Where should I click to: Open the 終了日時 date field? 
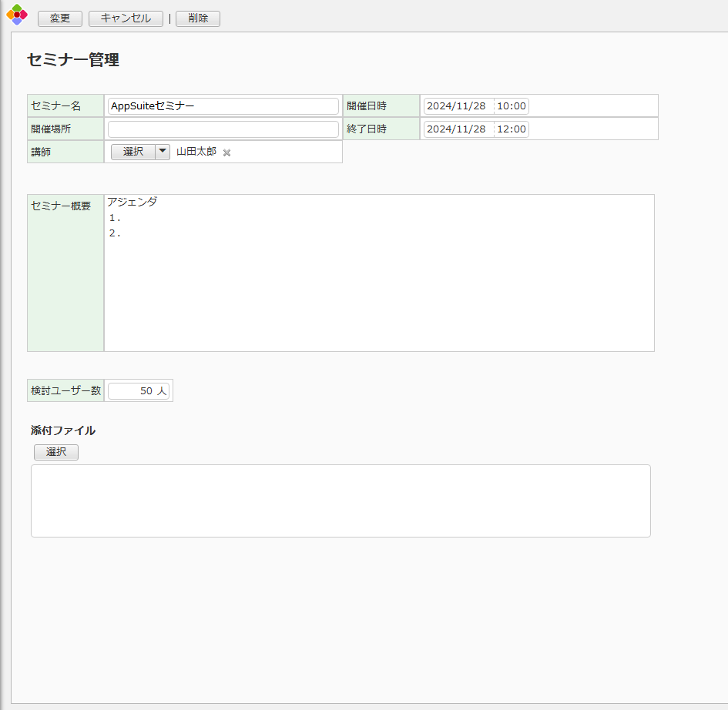(457, 129)
